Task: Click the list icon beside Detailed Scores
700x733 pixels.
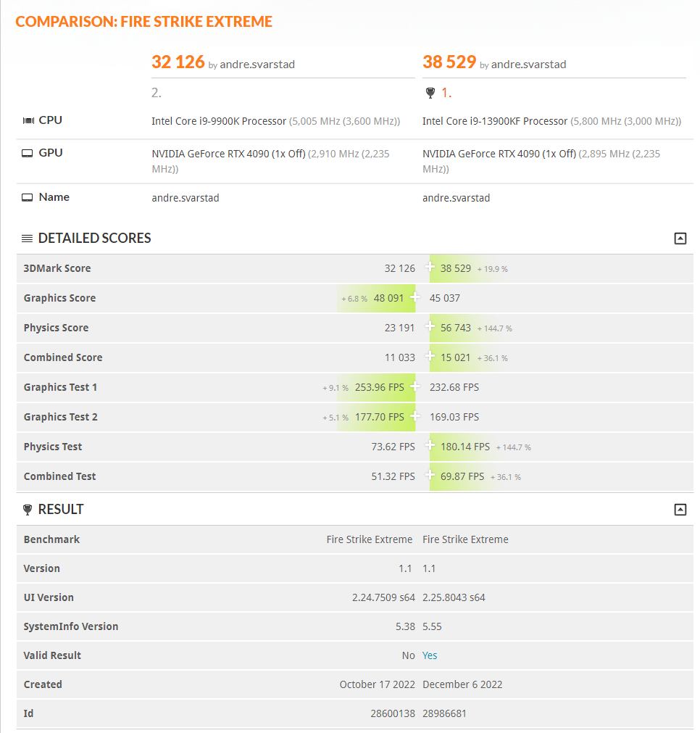Action: point(28,239)
